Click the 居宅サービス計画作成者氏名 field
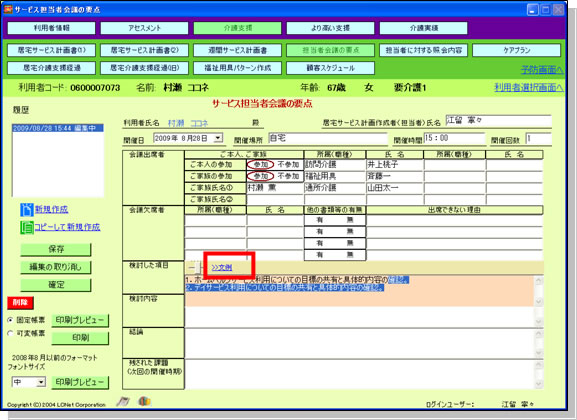This screenshot has width=577, height=420. coord(498,121)
